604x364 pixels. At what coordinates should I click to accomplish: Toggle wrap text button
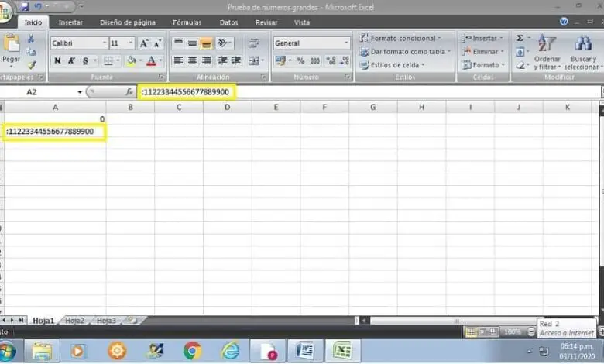pos(253,43)
